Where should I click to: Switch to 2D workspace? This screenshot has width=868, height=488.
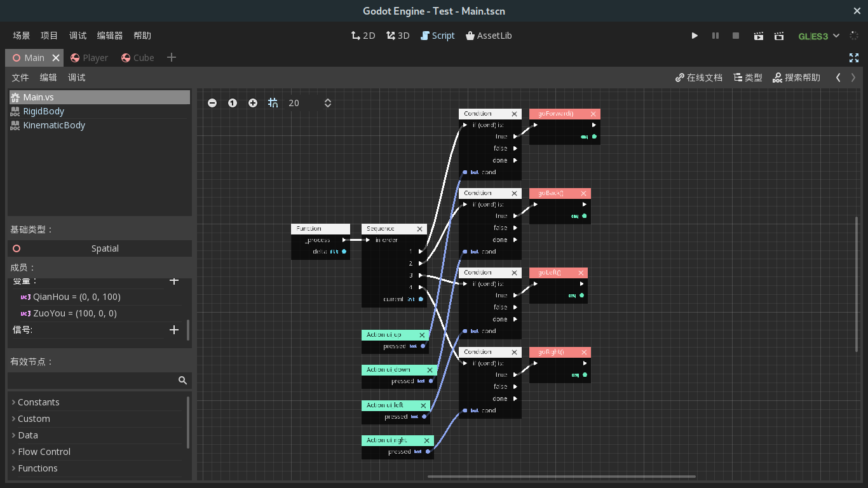(363, 36)
